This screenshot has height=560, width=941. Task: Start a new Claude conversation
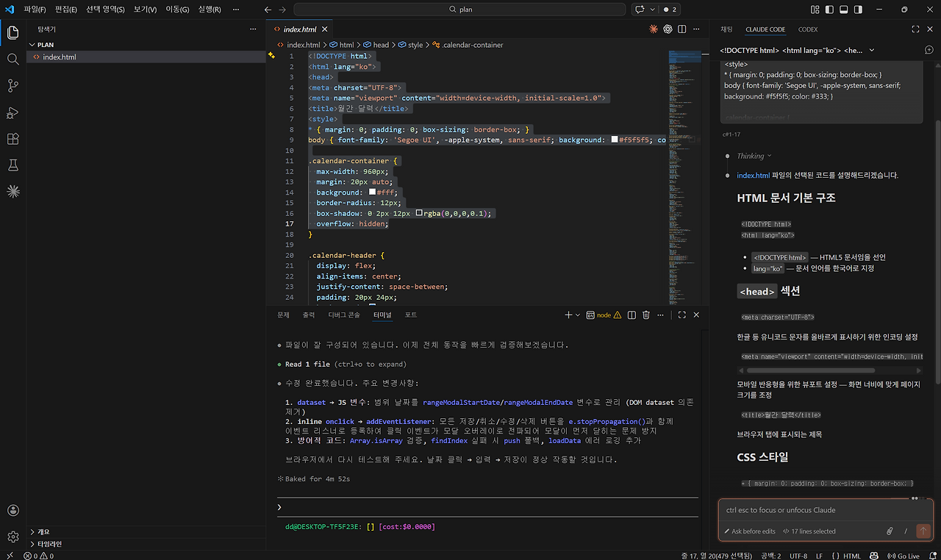click(929, 50)
